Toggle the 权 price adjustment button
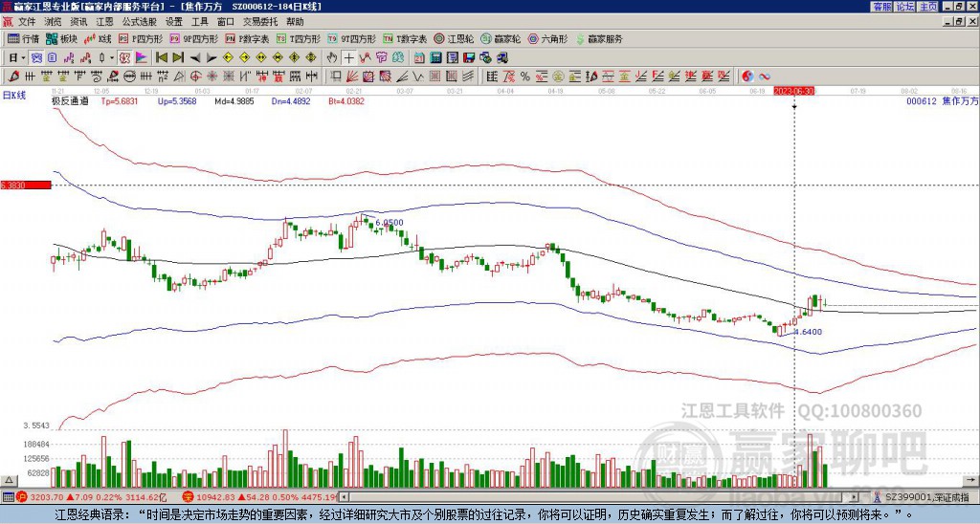 coord(124,58)
